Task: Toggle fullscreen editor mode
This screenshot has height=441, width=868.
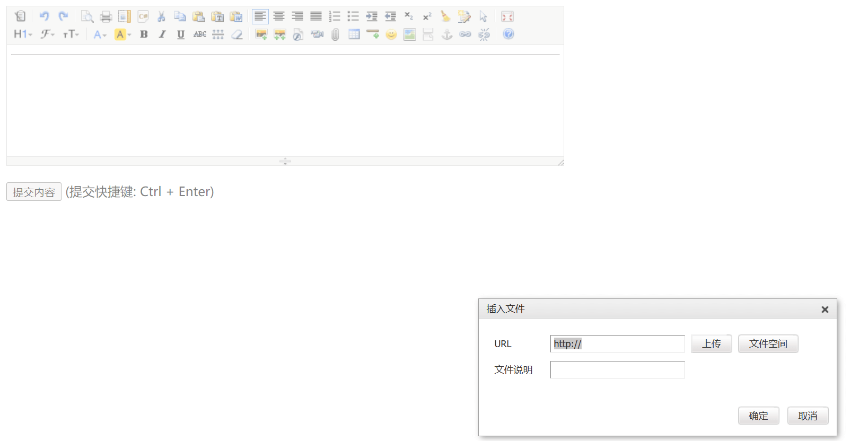Action: tap(507, 16)
